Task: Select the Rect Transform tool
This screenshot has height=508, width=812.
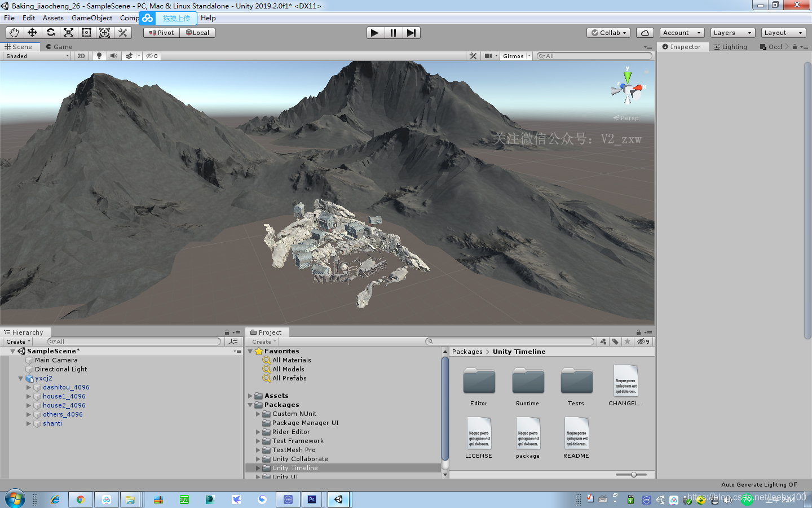Action: tap(86, 33)
